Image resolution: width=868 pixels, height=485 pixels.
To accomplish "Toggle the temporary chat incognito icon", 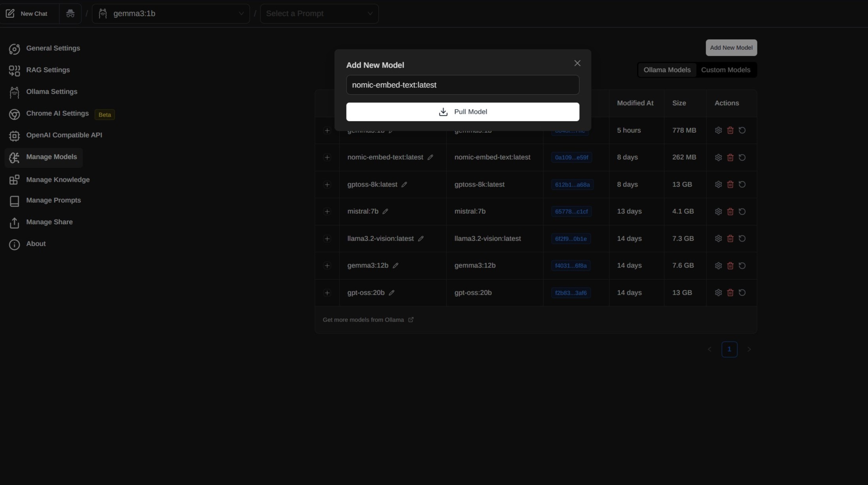I will [70, 13].
